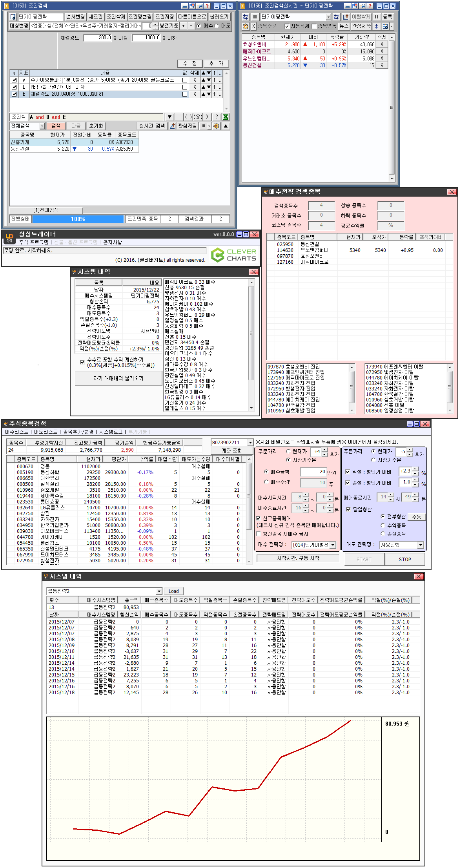Move condition E down with its ▼ arrow

[x=209, y=94]
